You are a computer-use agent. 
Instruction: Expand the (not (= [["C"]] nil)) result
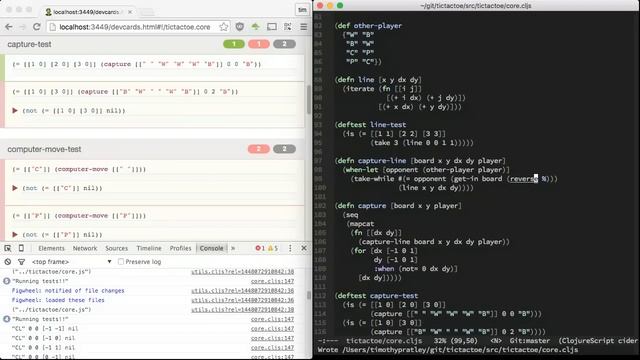tap(15, 188)
